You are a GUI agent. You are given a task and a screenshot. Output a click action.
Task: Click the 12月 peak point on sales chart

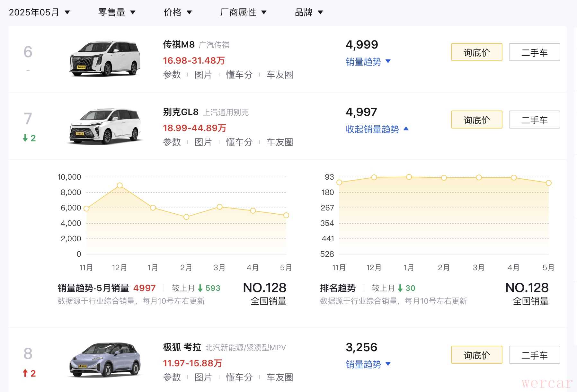coord(120,185)
